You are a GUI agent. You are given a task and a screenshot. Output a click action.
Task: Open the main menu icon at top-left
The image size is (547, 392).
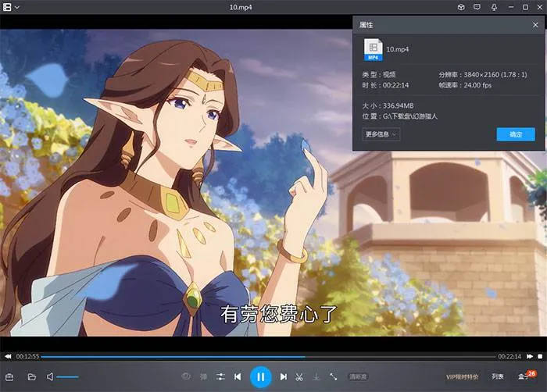pos(7,7)
